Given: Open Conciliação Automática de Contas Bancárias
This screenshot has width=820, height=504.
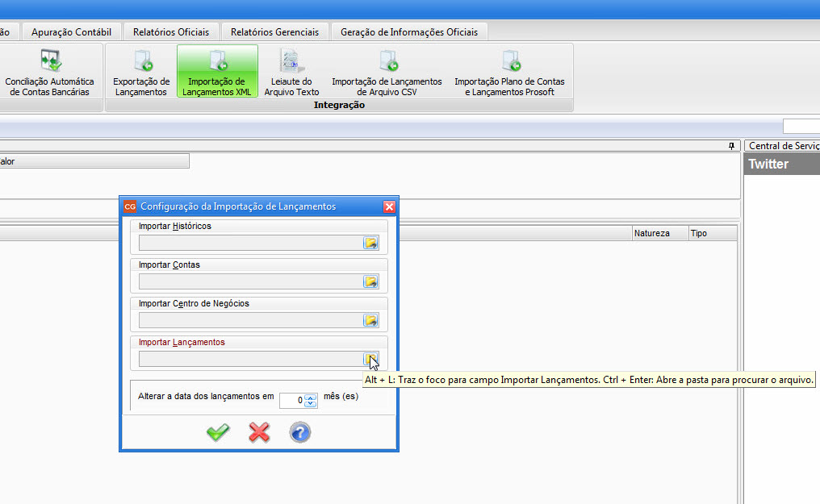Looking at the screenshot, I should pyautogui.click(x=50, y=72).
